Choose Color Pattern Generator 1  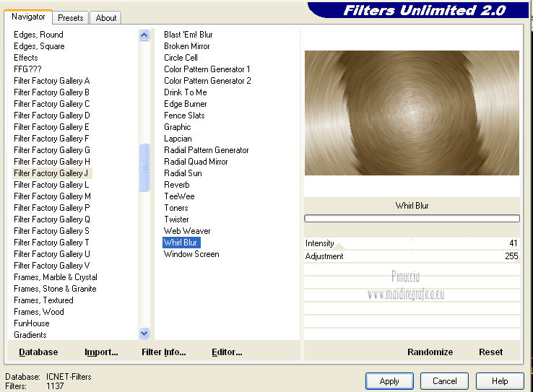pos(207,69)
